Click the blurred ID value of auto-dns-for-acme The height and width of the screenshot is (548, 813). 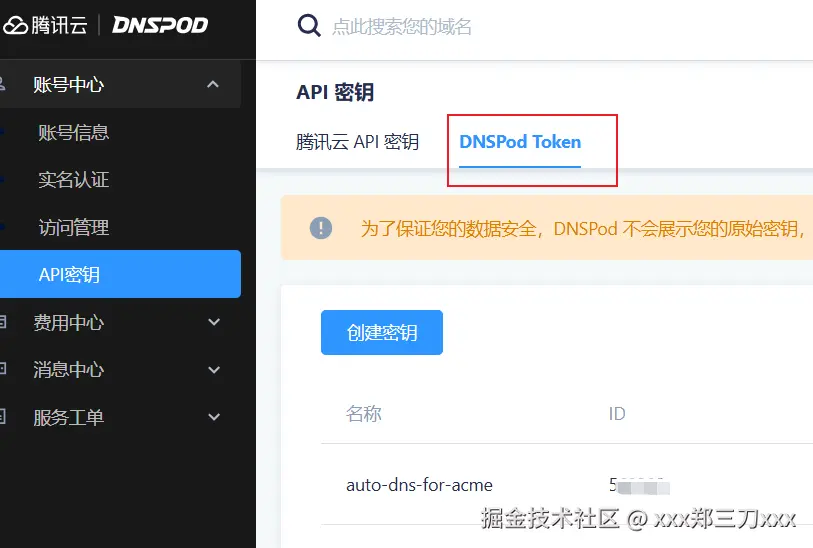click(x=639, y=486)
